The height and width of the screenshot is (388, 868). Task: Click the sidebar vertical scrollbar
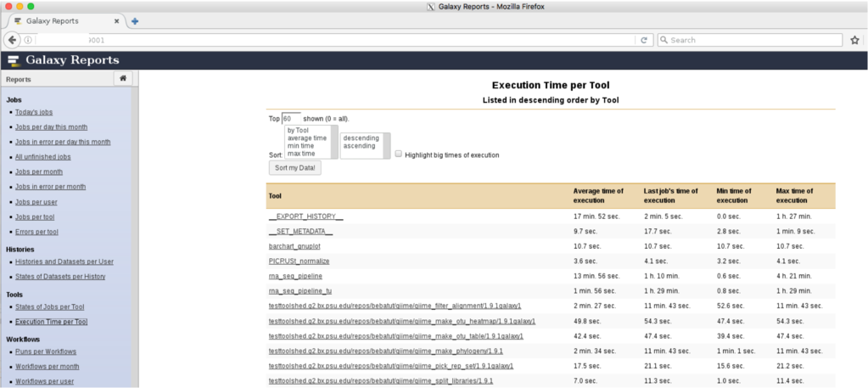(135, 237)
